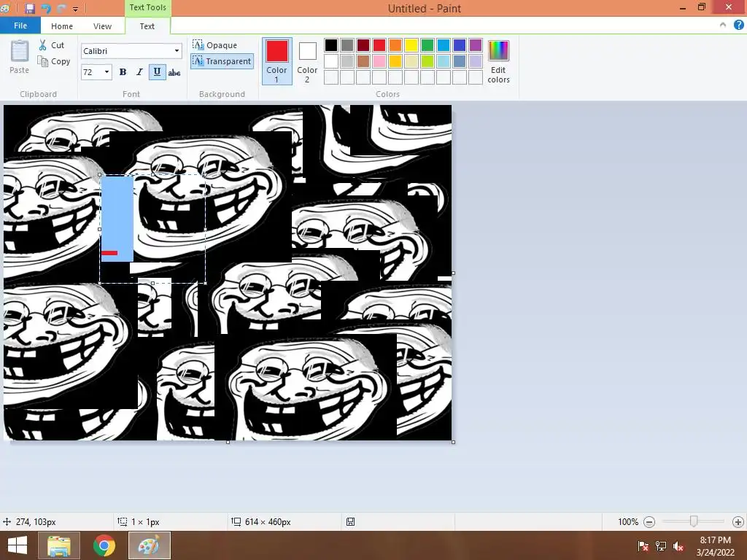Copy the selection
The height and width of the screenshot is (560, 747).
[54, 61]
